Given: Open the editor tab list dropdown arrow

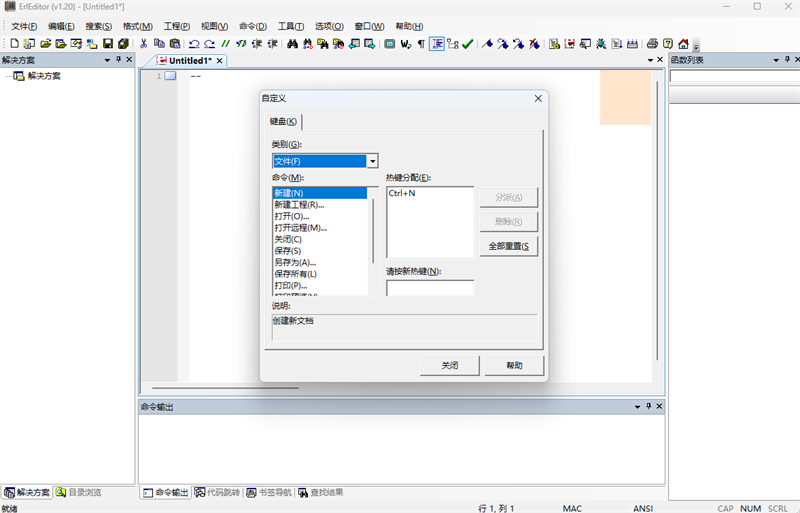Looking at the screenshot, I should pos(650,60).
